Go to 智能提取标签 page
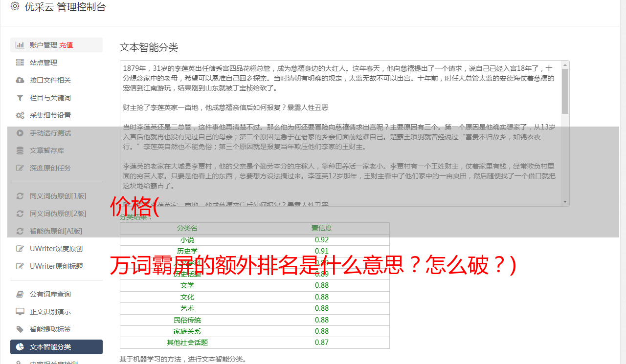 click(50, 329)
